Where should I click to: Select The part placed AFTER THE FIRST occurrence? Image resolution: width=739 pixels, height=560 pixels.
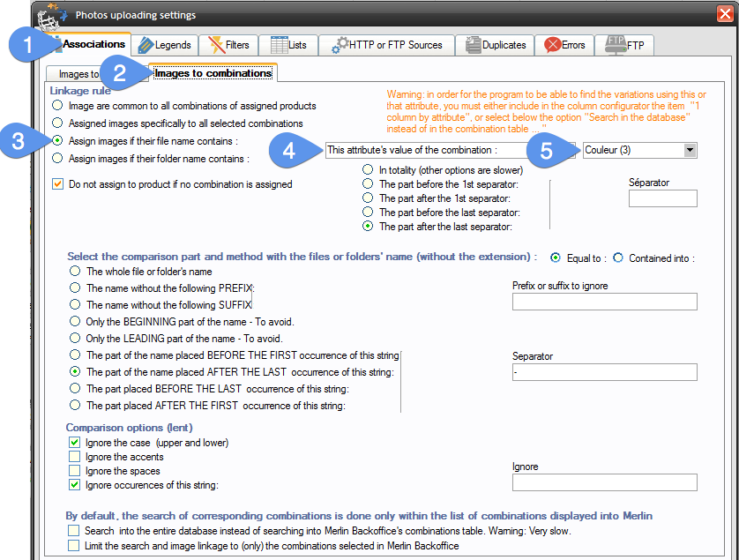[75, 405]
